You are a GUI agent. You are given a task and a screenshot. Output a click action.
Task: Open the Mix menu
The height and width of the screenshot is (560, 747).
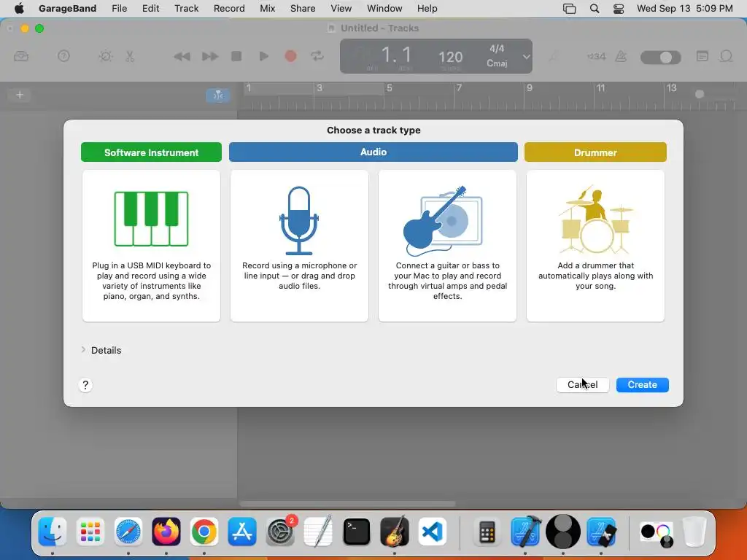tap(267, 9)
